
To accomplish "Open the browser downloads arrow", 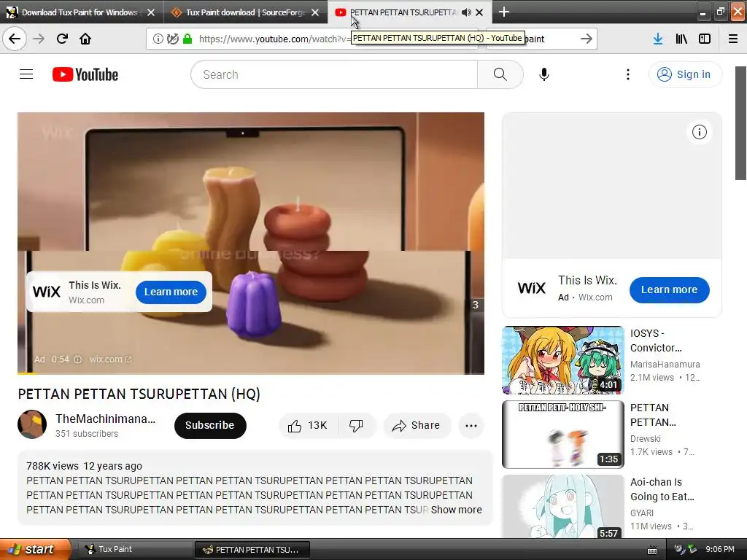I will (658, 39).
